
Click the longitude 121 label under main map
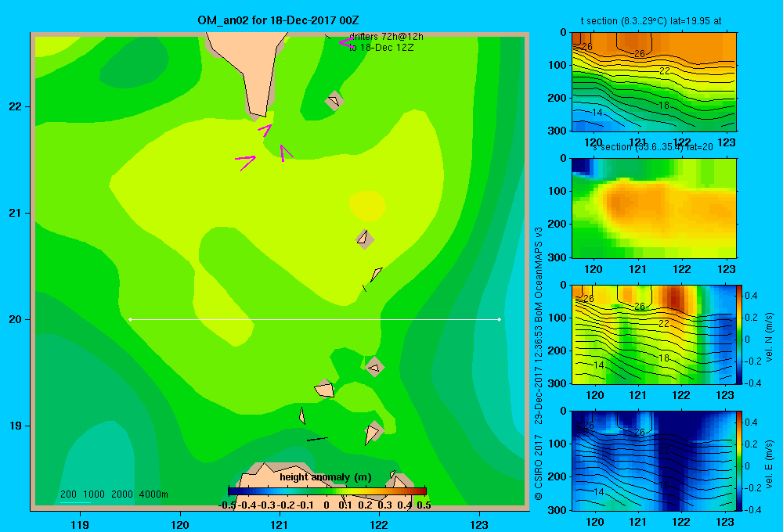tap(280, 524)
